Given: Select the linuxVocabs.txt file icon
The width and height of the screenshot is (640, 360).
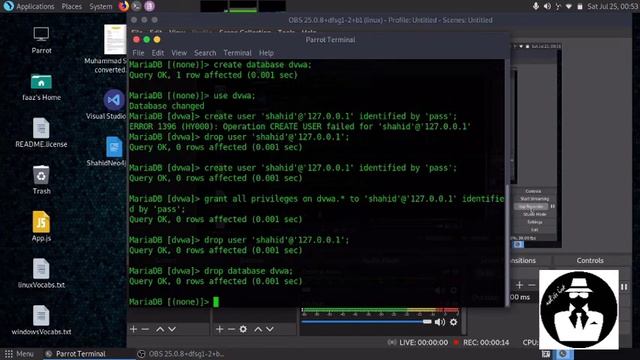Looking at the screenshot, I should click(41, 269).
